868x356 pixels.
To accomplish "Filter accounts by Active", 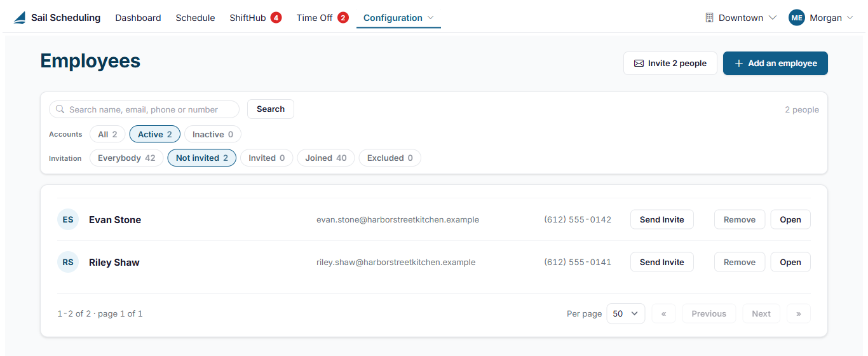I will coord(155,134).
